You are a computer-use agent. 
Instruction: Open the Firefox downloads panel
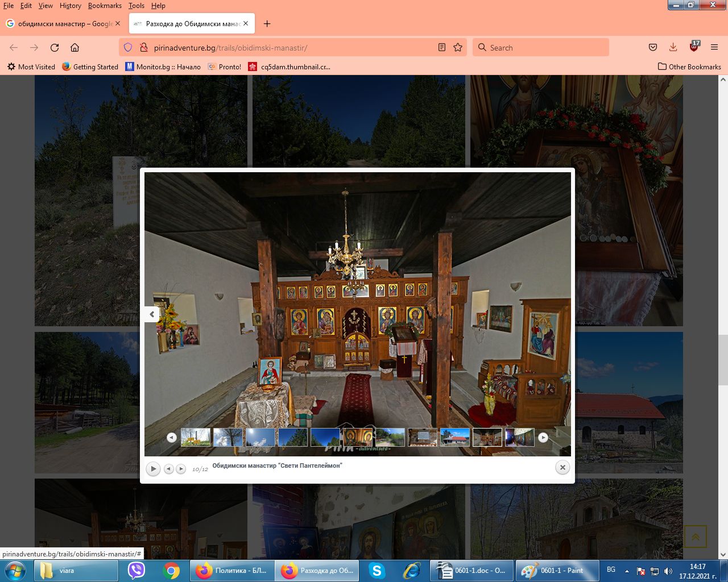[x=673, y=48]
